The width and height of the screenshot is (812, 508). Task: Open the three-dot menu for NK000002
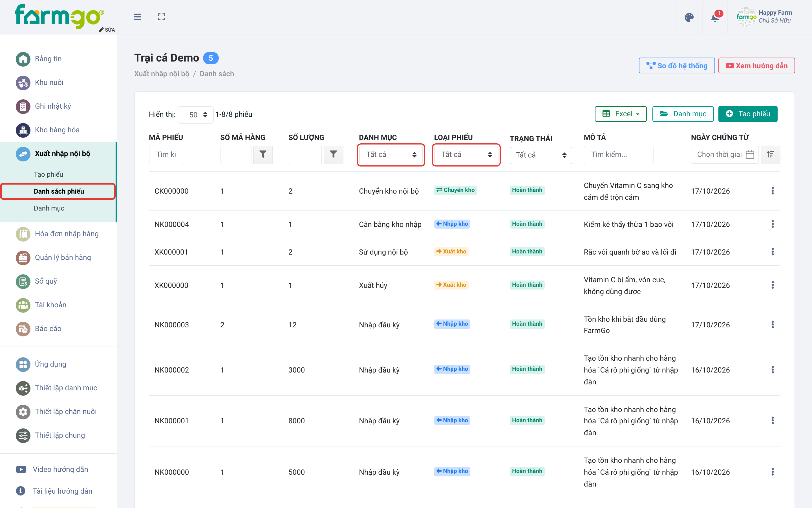point(773,370)
